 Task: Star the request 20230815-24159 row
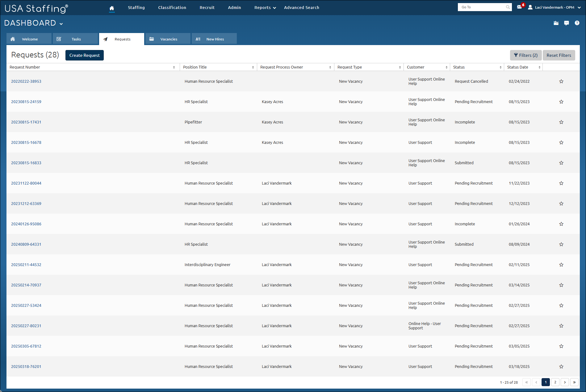click(x=561, y=102)
